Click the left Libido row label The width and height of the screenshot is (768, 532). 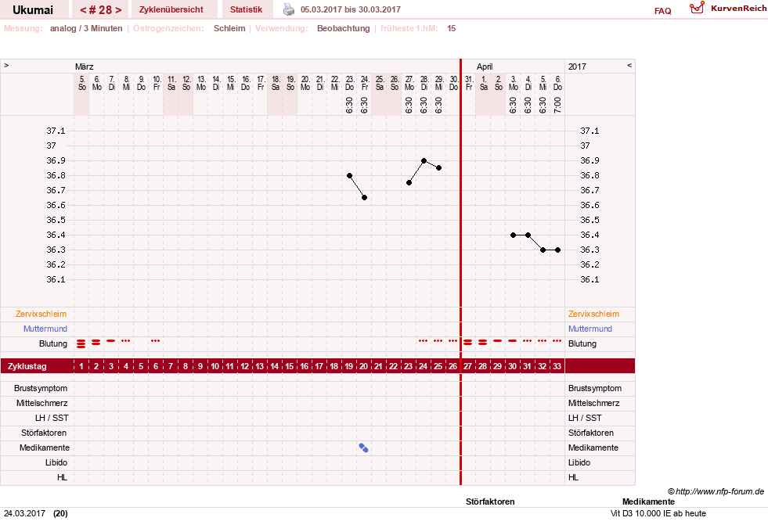click(x=57, y=462)
